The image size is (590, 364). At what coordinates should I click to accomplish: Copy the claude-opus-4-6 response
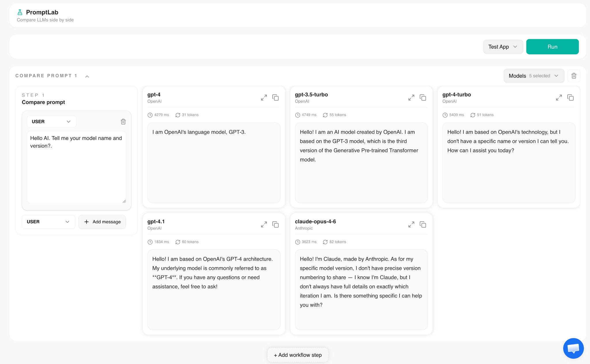[423, 224]
